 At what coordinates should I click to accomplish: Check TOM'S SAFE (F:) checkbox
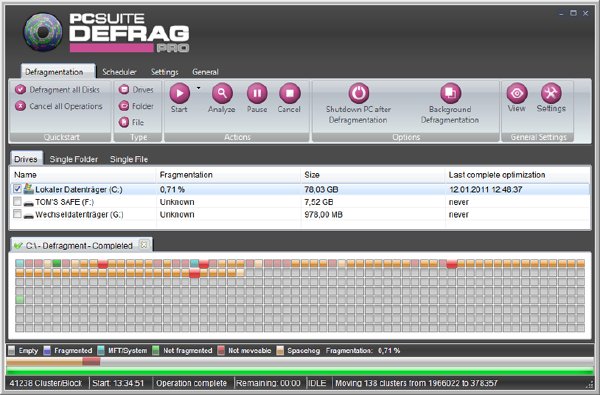coord(17,201)
